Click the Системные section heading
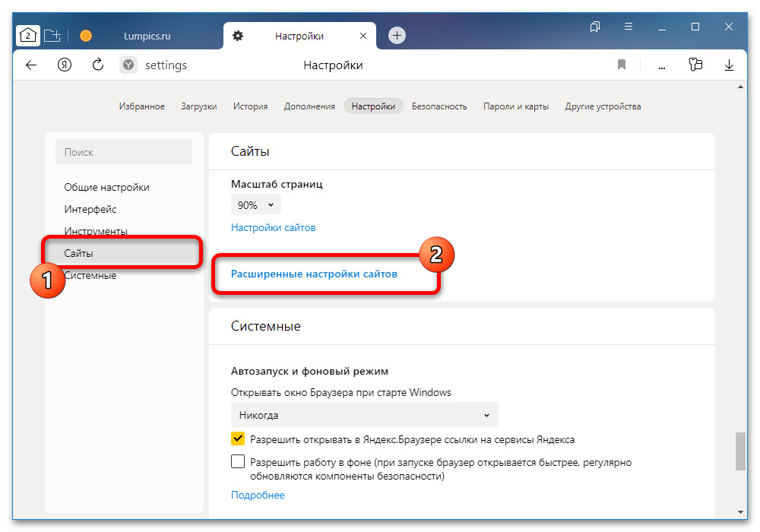 [x=265, y=325]
